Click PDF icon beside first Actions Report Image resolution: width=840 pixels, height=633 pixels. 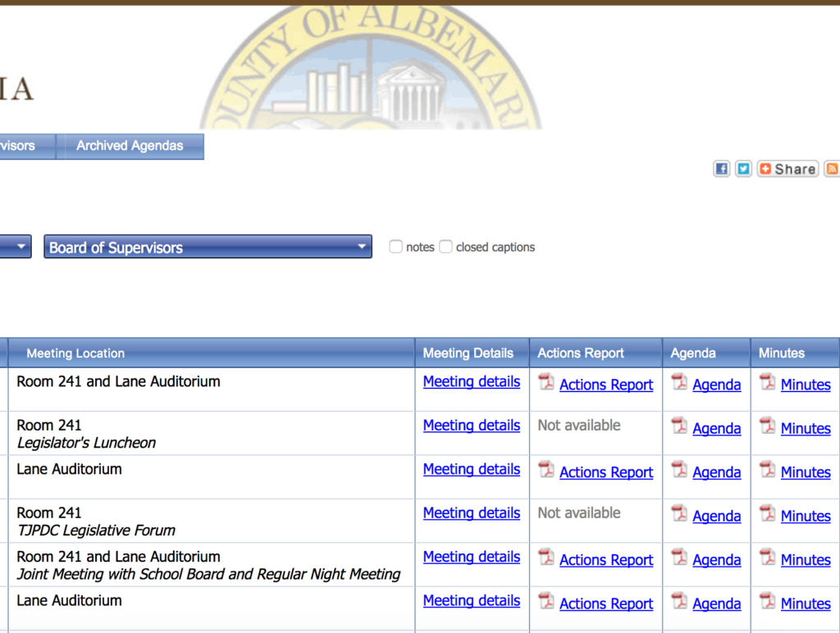tap(546, 382)
